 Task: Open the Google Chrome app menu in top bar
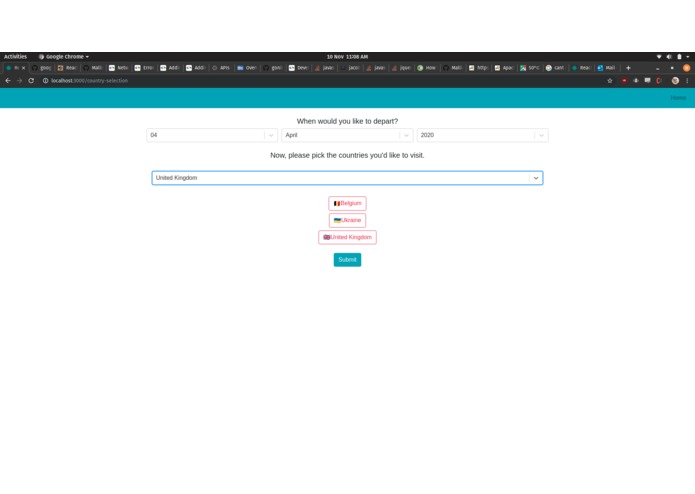click(x=64, y=57)
